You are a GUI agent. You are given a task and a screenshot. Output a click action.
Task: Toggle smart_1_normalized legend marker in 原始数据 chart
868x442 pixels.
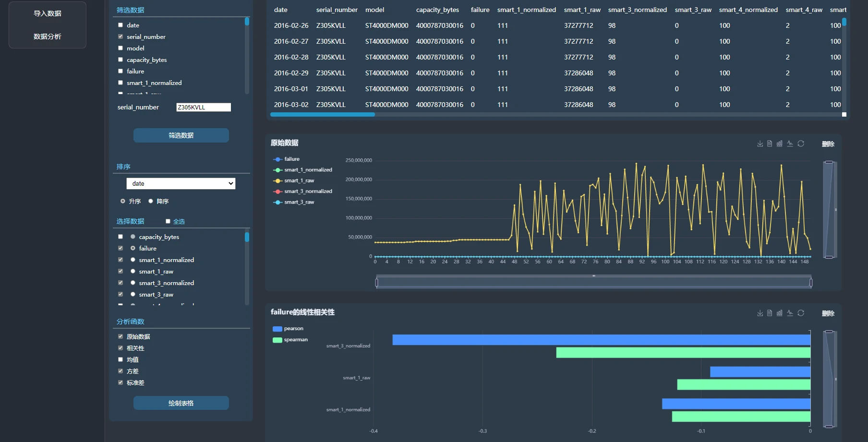coord(277,170)
